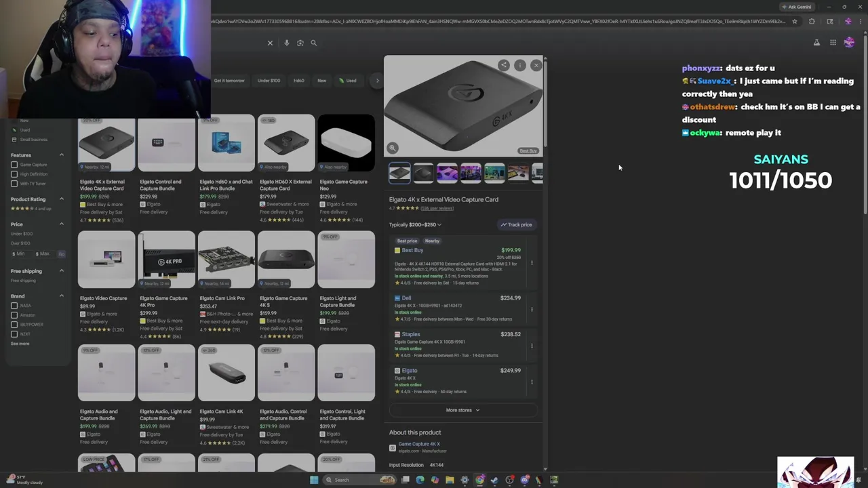Open Google Lens image search icon
This screenshot has height=488, width=868.
(300, 43)
